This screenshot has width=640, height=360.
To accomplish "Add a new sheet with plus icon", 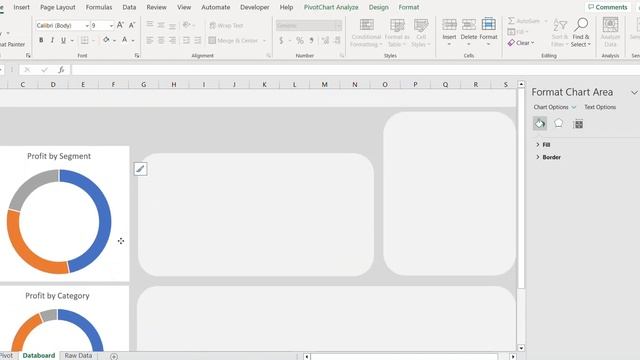I will pyautogui.click(x=114, y=356).
